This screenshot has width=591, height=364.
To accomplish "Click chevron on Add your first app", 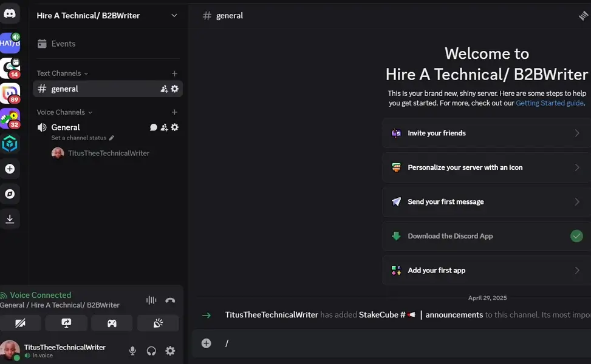I will coord(576,271).
